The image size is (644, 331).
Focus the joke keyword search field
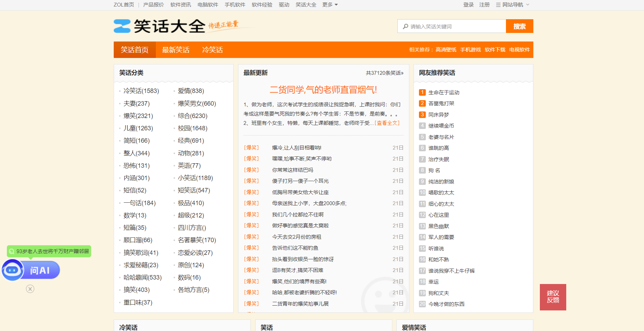(x=456, y=26)
